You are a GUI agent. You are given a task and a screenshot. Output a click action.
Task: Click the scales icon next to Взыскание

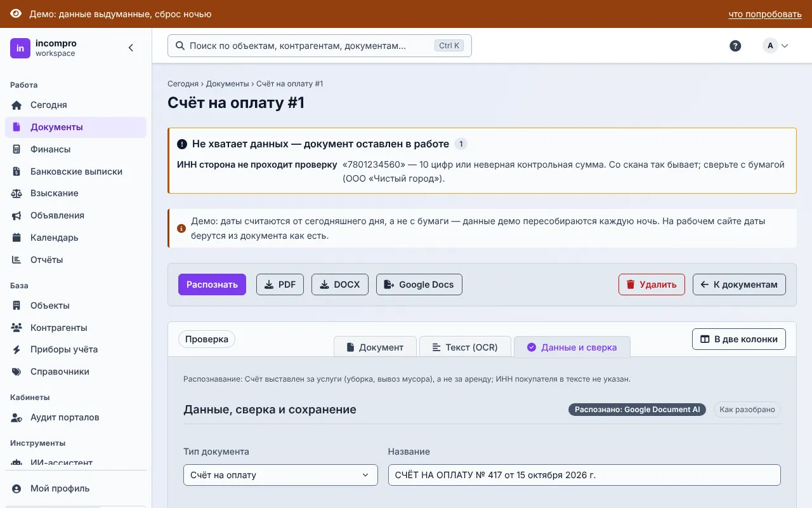(17, 193)
